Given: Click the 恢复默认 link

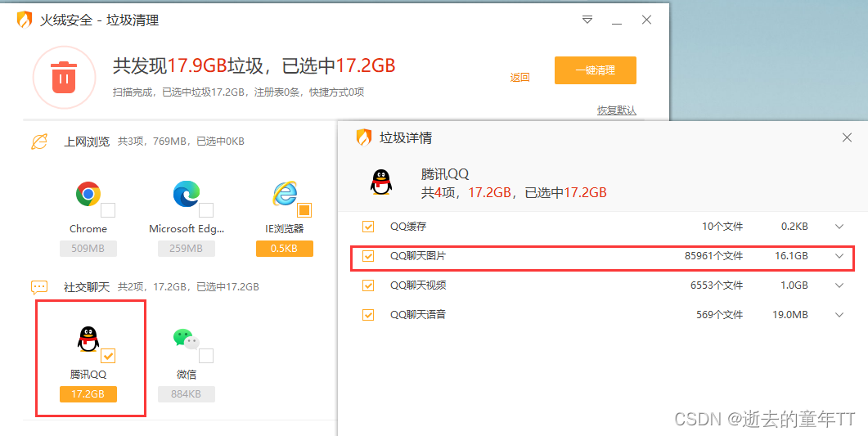Looking at the screenshot, I should coord(616,110).
